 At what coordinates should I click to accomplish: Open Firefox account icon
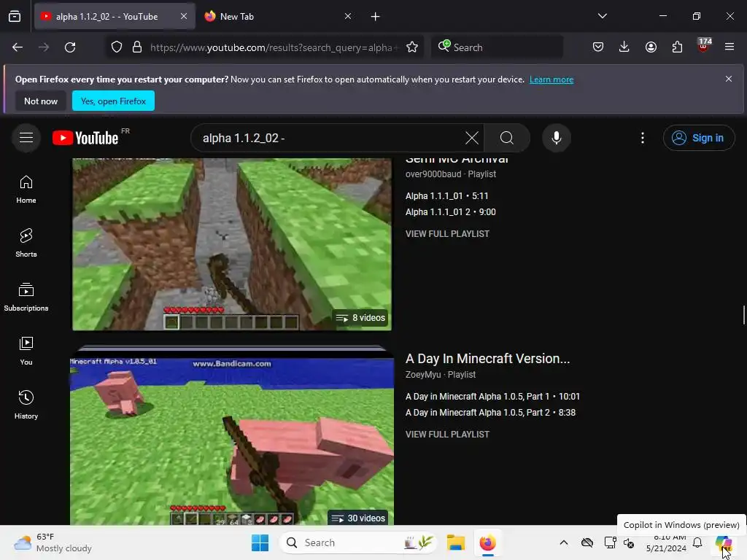(651, 47)
